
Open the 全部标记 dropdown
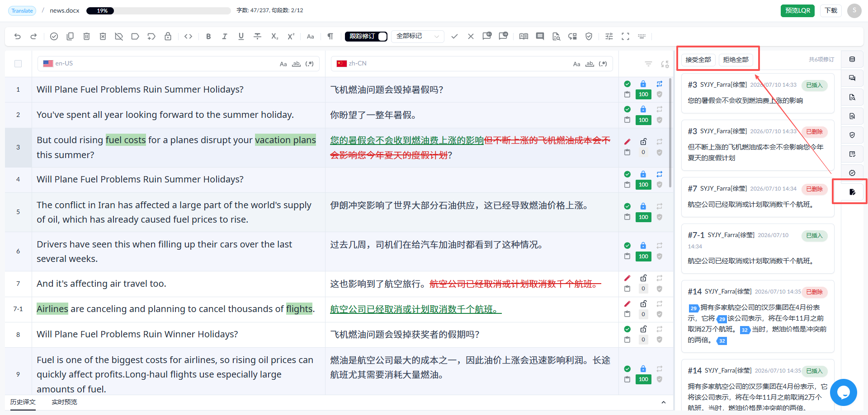click(417, 36)
